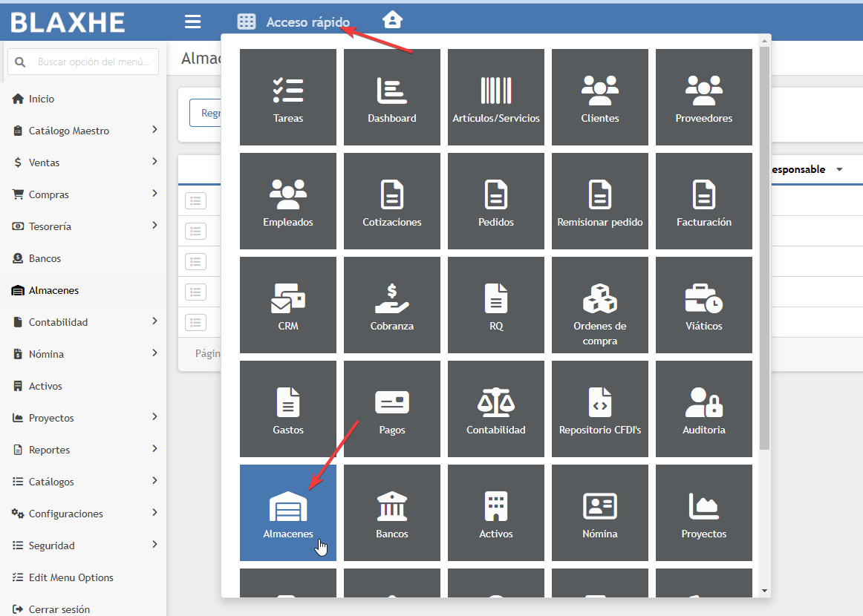Open the Responsable column dropdown arrow
The height and width of the screenshot is (616, 863).
click(839, 169)
